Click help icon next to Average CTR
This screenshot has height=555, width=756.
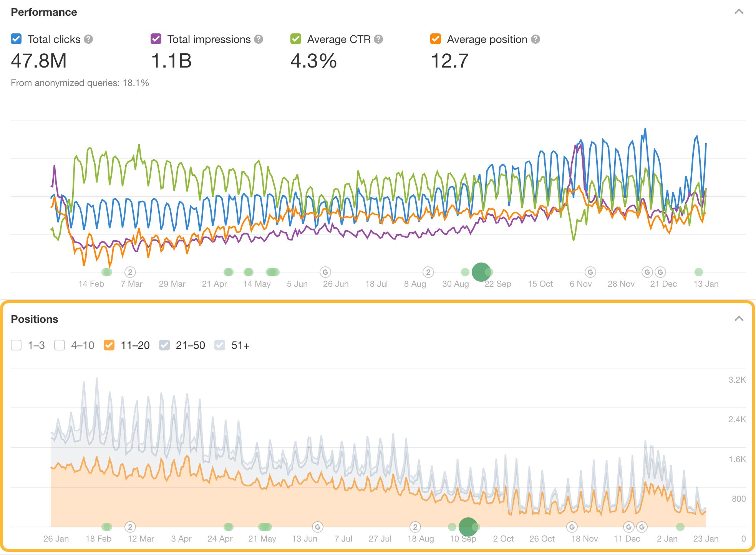pyautogui.click(x=378, y=39)
